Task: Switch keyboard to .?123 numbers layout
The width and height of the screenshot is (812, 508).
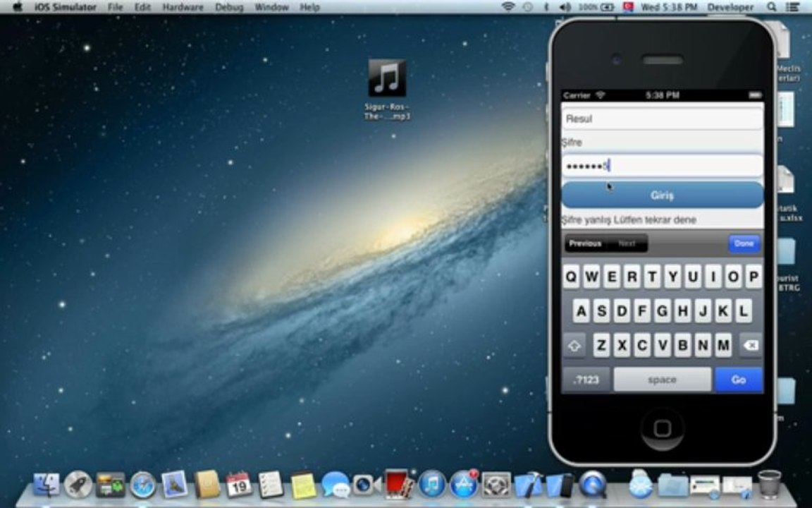Action: click(586, 380)
